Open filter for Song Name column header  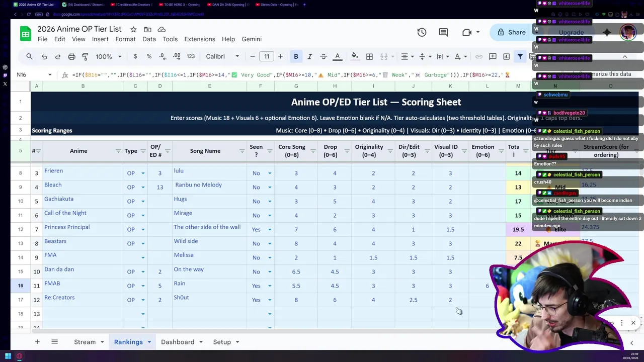(x=242, y=151)
